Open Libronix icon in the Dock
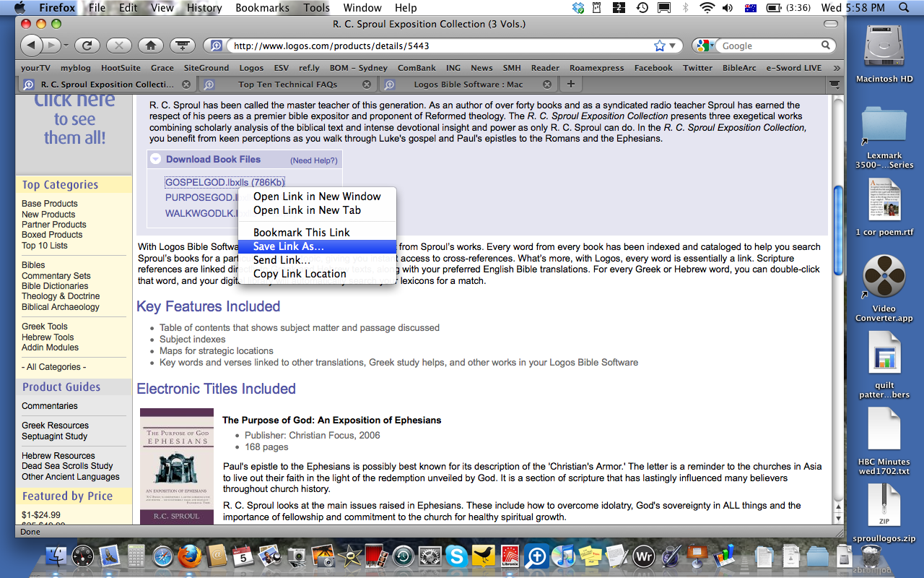This screenshot has height=578, width=924. [510, 556]
